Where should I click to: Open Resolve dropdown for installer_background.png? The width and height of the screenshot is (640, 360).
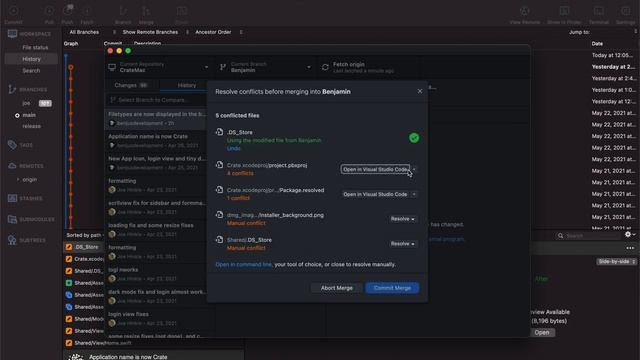pyautogui.click(x=402, y=219)
